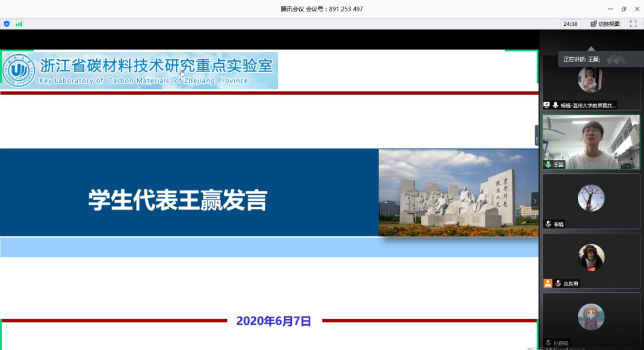Enter fullscreen with the corner-brackets icon
644x350 pixels.
633,24
